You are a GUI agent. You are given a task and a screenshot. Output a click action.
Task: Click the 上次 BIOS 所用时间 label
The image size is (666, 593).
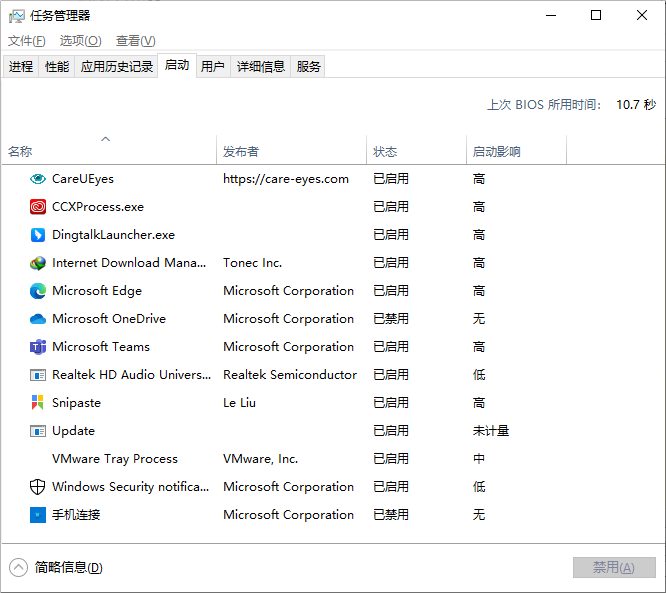pyautogui.click(x=544, y=104)
